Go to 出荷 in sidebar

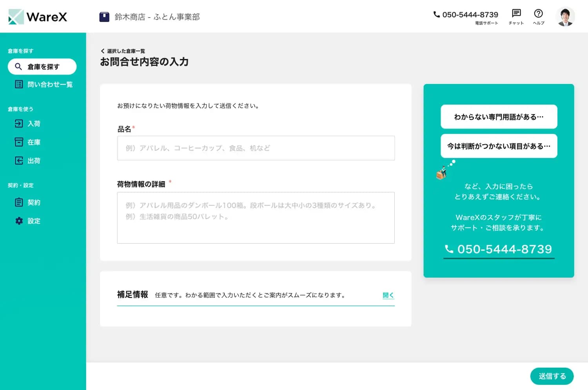[x=27, y=160]
